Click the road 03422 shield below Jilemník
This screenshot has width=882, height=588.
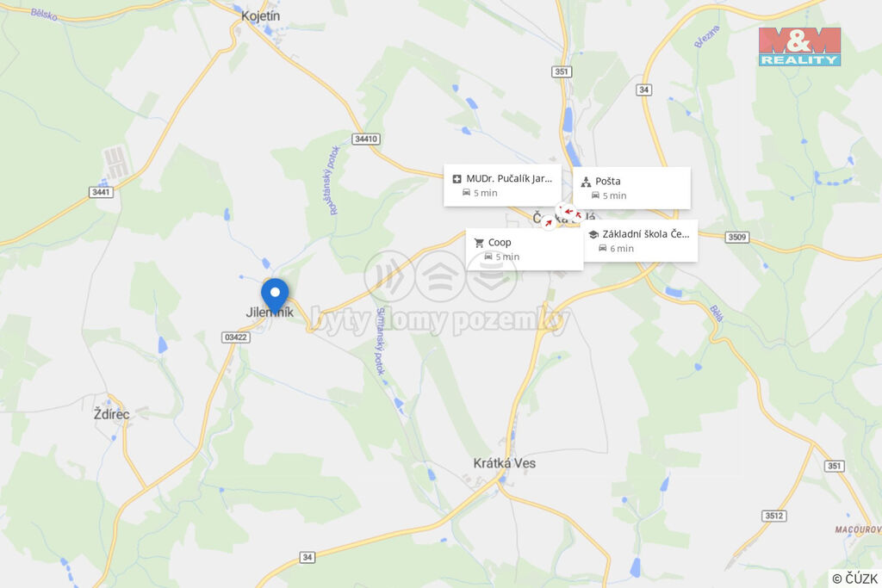tap(236, 337)
